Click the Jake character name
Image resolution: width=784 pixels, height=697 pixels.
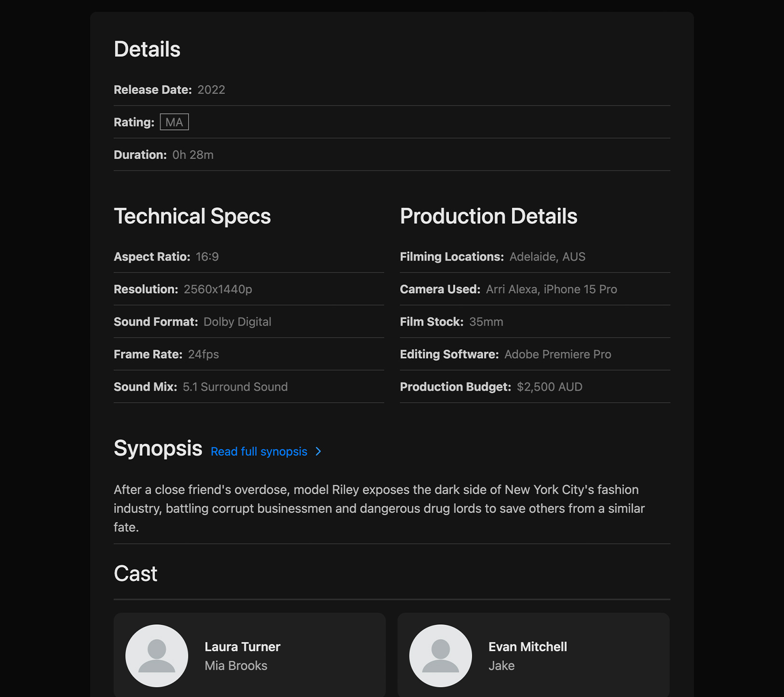click(501, 666)
